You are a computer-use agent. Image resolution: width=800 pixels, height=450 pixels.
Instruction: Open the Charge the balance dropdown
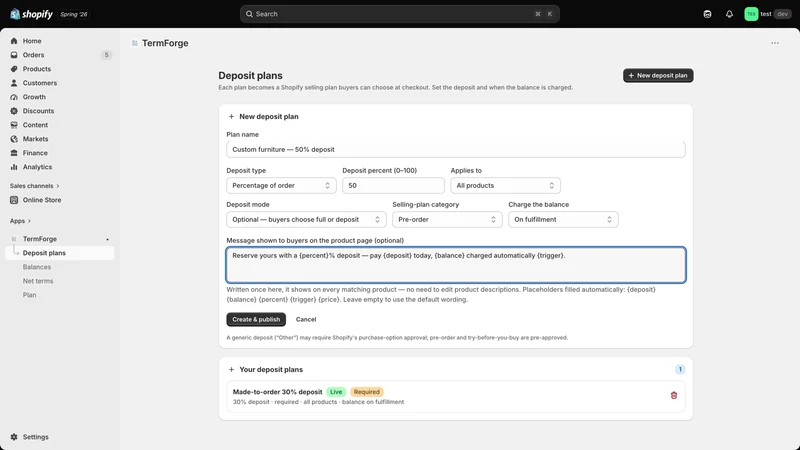(563, 219)
